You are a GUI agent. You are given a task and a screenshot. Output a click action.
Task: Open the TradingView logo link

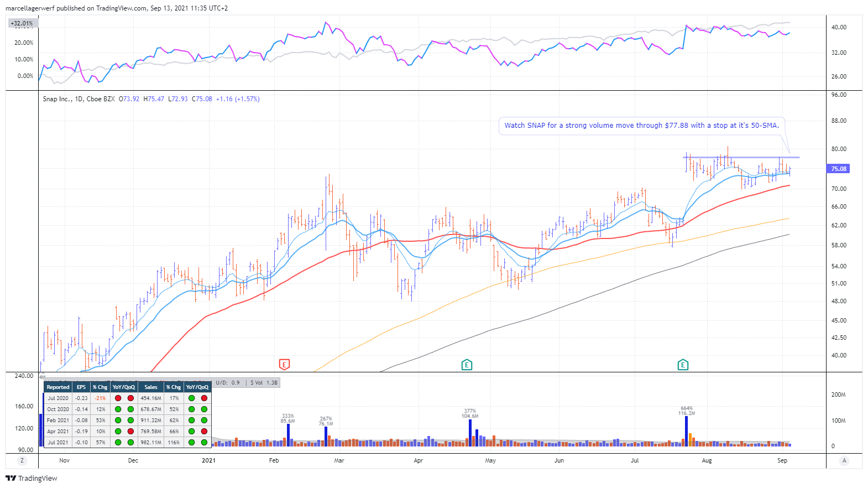coord(32,478)
